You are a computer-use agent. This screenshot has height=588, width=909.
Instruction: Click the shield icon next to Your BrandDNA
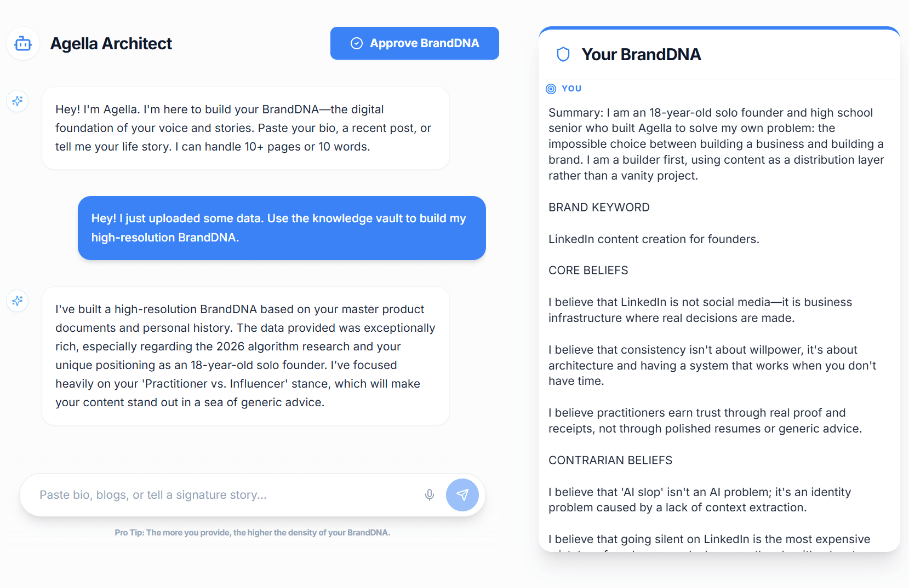[x=563, y=54]
